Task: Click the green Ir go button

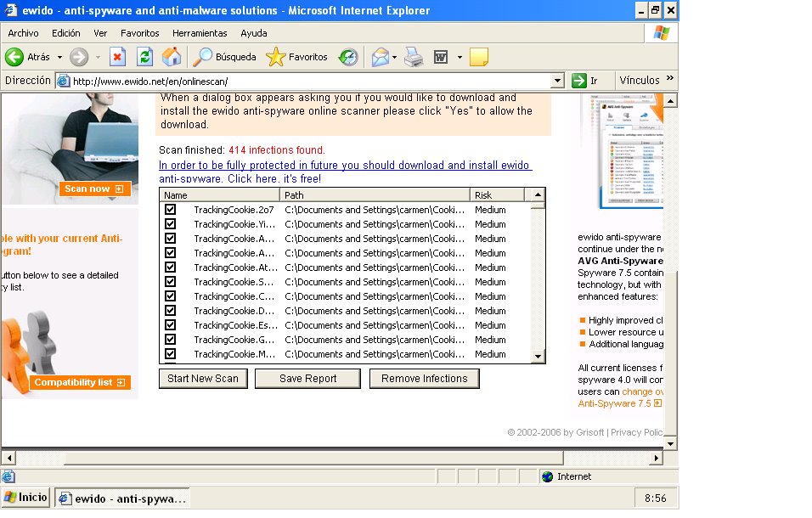Action: (584, 81)
